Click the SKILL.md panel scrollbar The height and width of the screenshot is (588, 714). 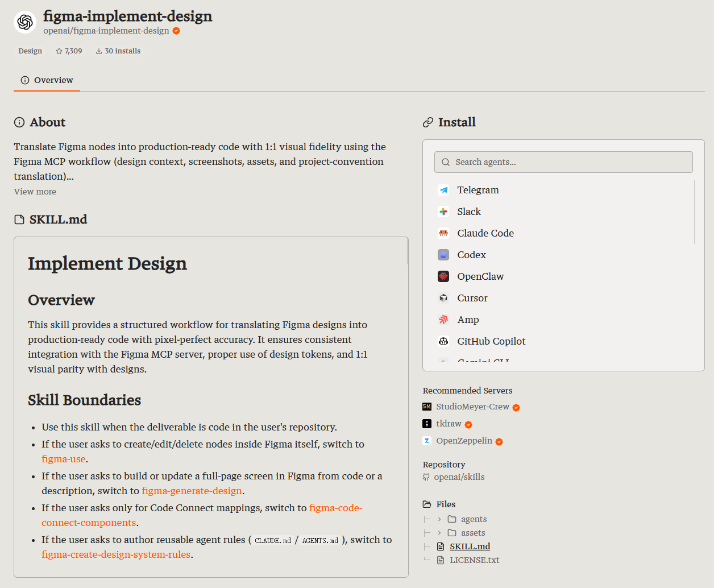pos(408,251)
